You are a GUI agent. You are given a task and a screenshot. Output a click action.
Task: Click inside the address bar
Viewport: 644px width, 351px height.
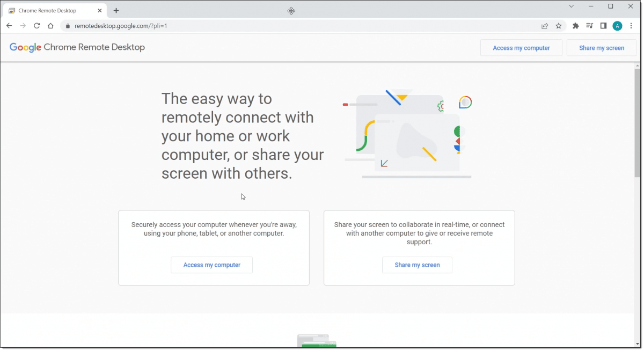tap(161, 25)
